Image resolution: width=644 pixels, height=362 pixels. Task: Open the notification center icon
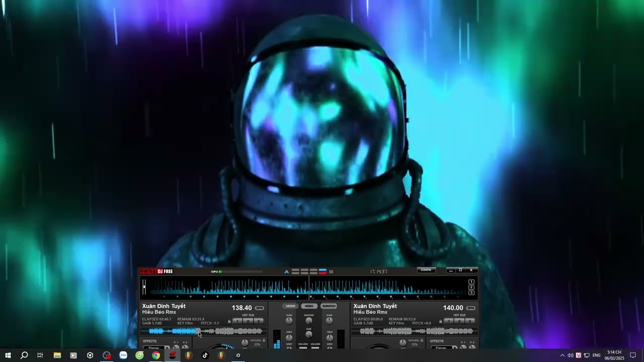[633, 355]
